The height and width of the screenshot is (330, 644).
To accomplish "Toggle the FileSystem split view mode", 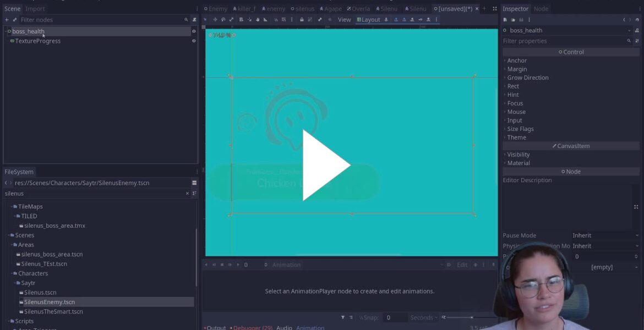I will click(194, 183).
